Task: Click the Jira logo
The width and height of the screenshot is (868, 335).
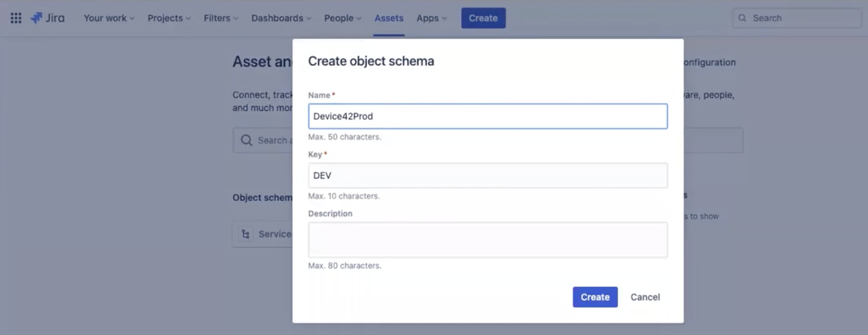Action: (x=48, y=18)
